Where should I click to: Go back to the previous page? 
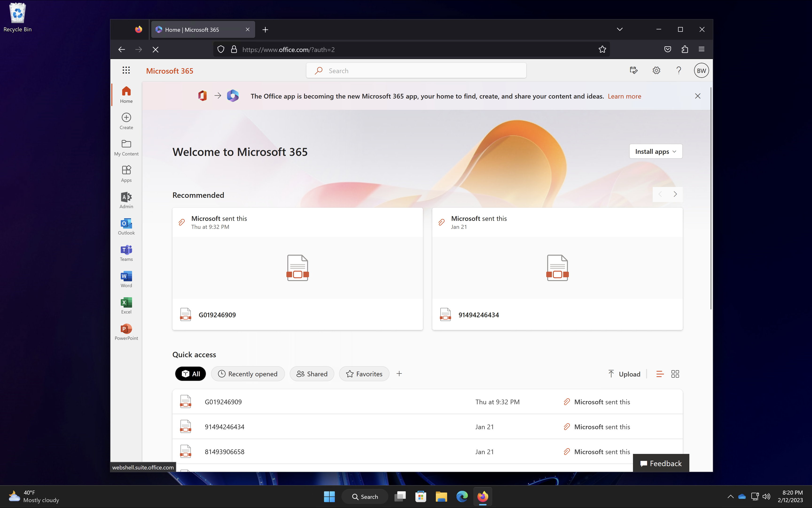click(x=122, y=49)
